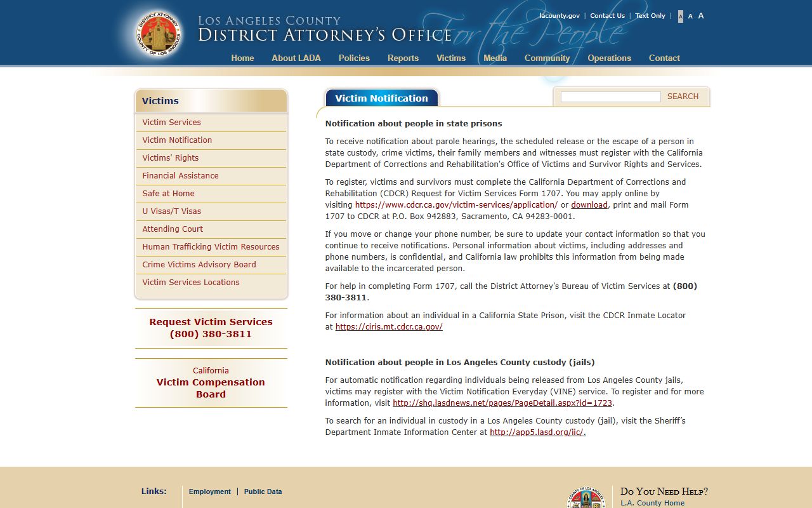This screenshot has width=812, height=508.
Task: Click 'Notification about people in Los Angeles County custody' heading
Action: coord(460,363)
